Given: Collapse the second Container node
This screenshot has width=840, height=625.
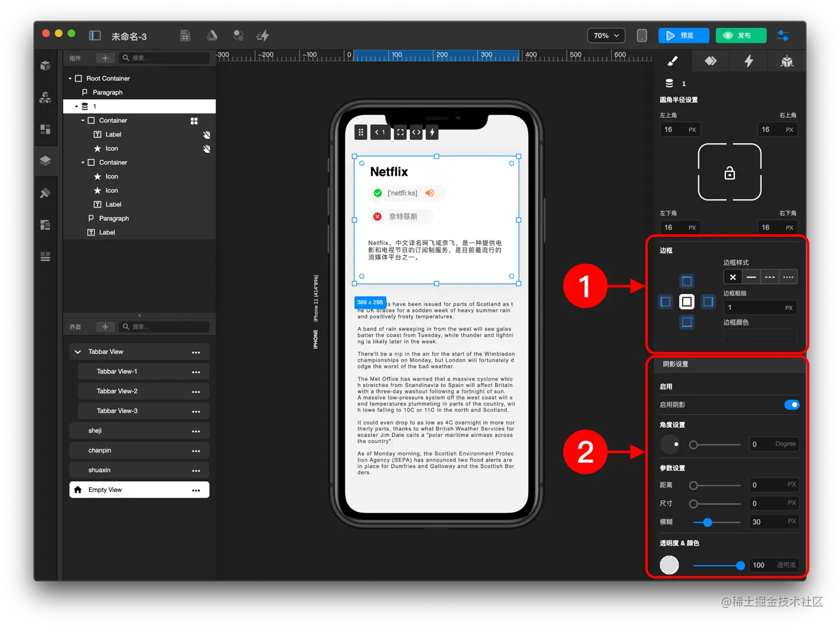Looking at the screenshot, I should tap(83, 163).
